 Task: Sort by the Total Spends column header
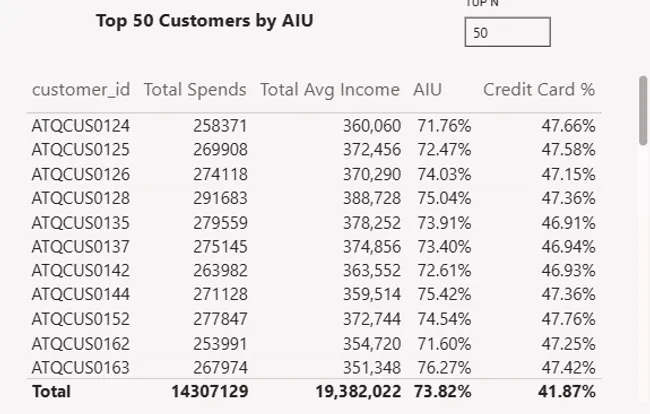click(195, 90)
